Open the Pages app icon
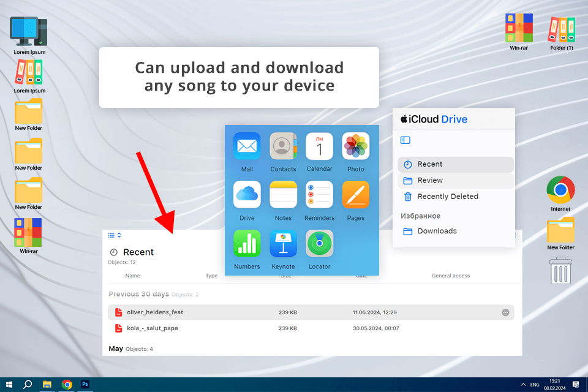Image resolution: width=588 pixels, height=392 pixels. (x=355, y=195)
